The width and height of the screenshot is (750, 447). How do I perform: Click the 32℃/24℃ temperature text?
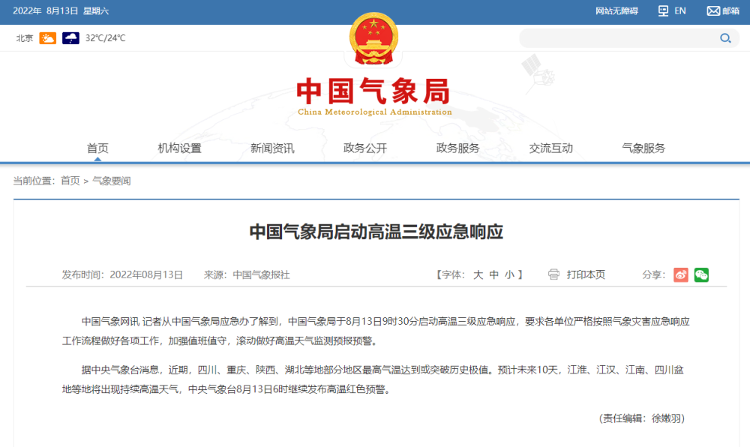105,38
